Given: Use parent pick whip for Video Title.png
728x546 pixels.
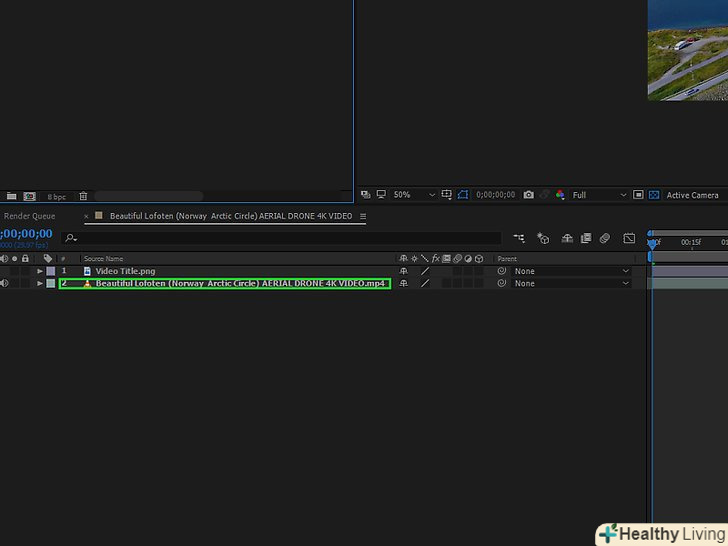Looking at the screenshot, I should click(501, 271).
